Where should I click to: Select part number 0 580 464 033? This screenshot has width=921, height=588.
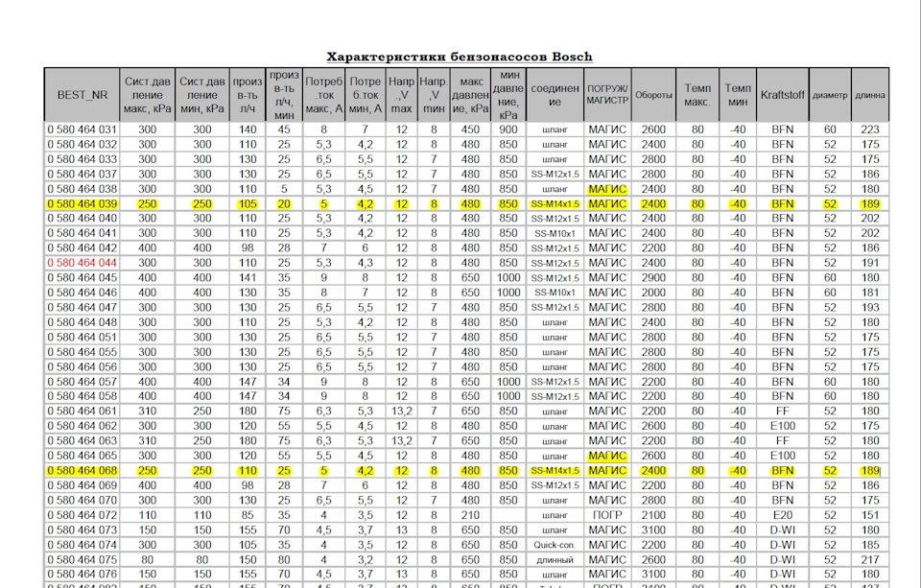(x=83, y=159)
